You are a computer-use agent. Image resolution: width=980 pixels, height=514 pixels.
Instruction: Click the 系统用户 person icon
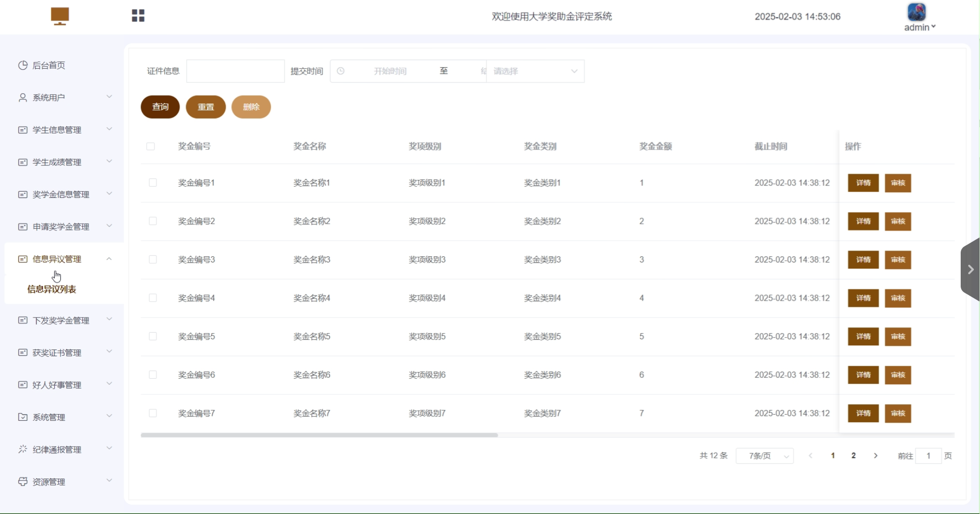click(x=23, y=98)
